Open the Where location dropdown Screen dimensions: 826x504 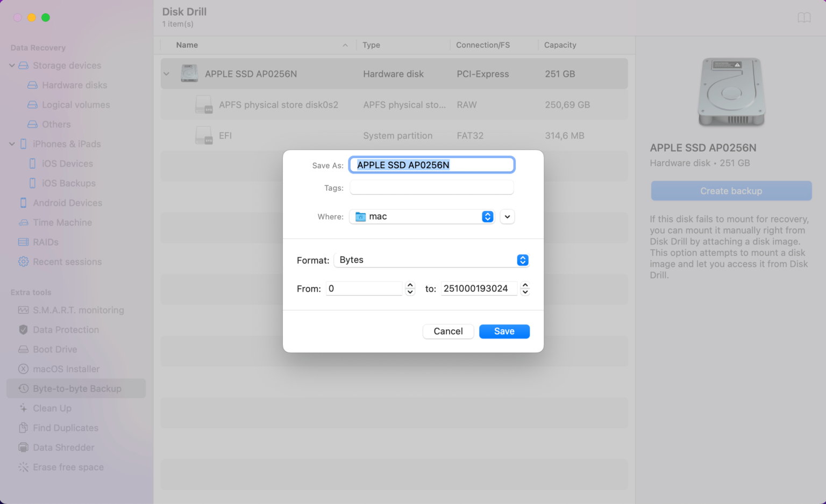(x=421, y=217)
